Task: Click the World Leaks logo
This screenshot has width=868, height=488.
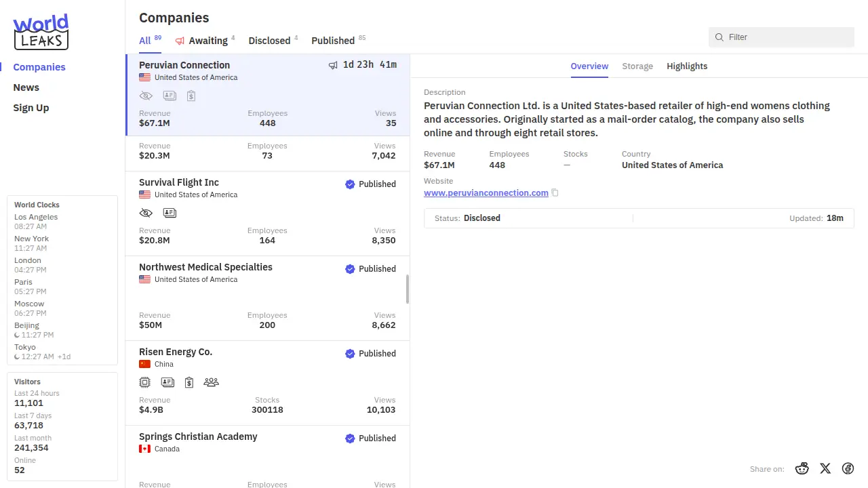Action: pyautogui.click(x=41, y=32)
